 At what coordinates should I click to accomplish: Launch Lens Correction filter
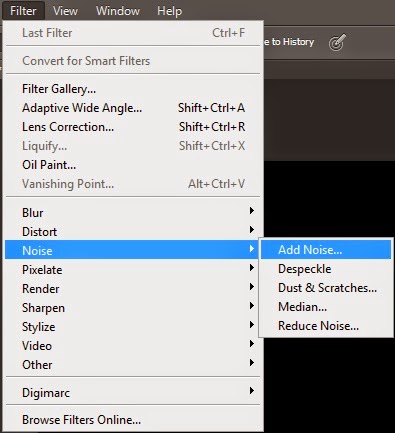pos(132,127)
